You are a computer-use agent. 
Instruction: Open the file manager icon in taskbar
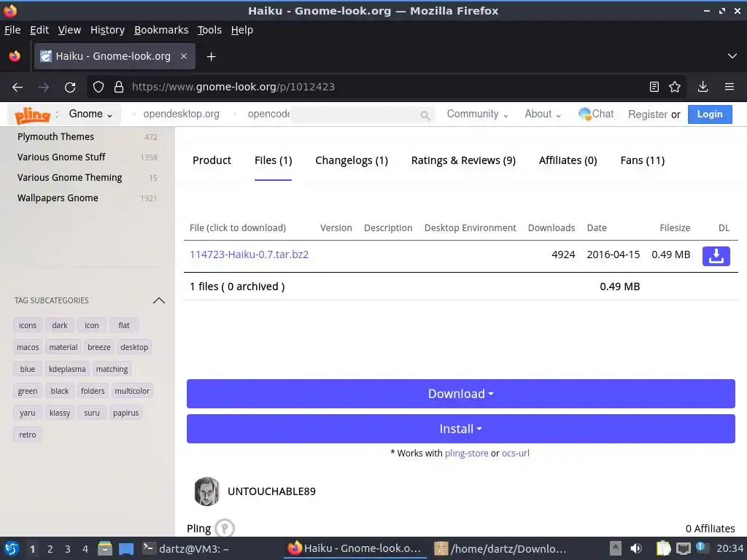click(105, 548)
